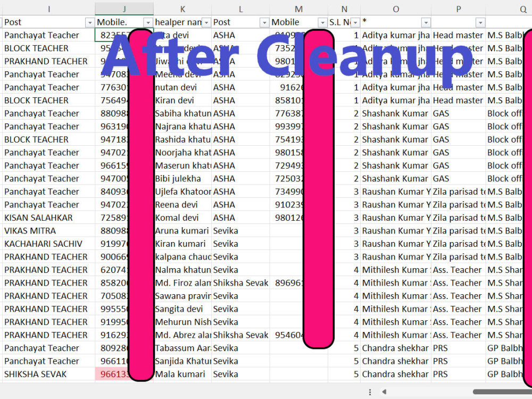Select column L header
Image resolution: width=532 pixels, height=399 pixels.
[240, 9]
